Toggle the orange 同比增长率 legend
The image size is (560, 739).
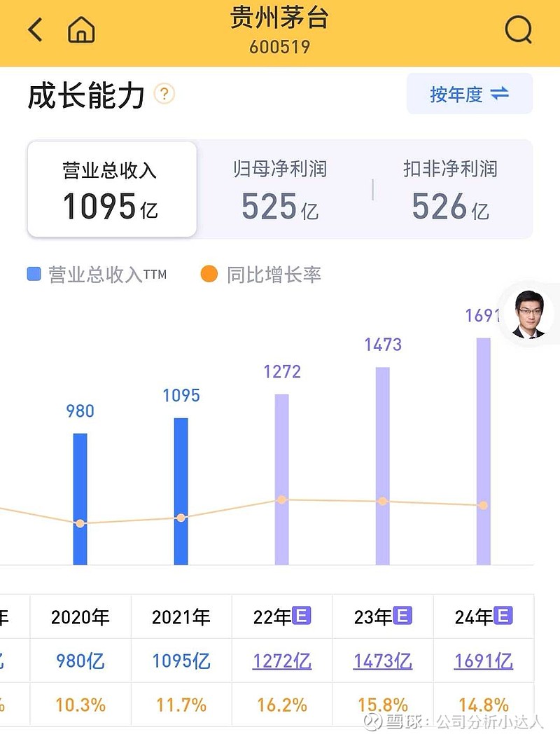click(x=261, y=275)
